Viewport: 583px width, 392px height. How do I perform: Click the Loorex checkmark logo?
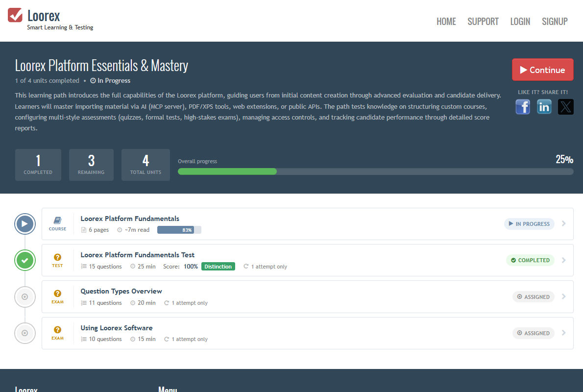click(x=15, y=15)
